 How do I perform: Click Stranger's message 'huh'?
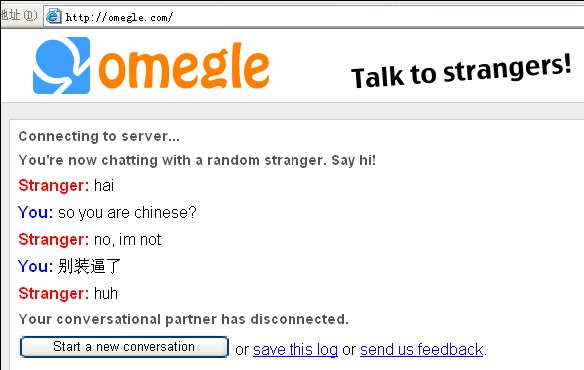[106, 294]
